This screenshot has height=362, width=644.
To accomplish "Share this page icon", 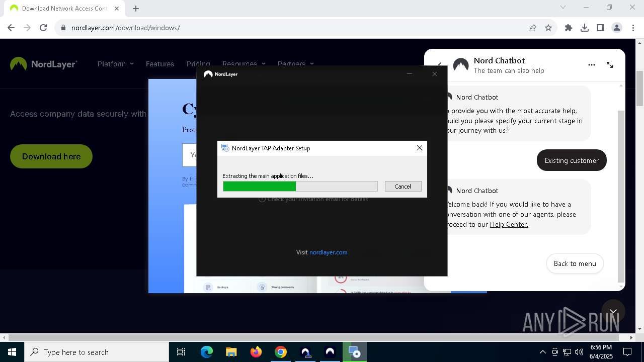I will (532, 28).
